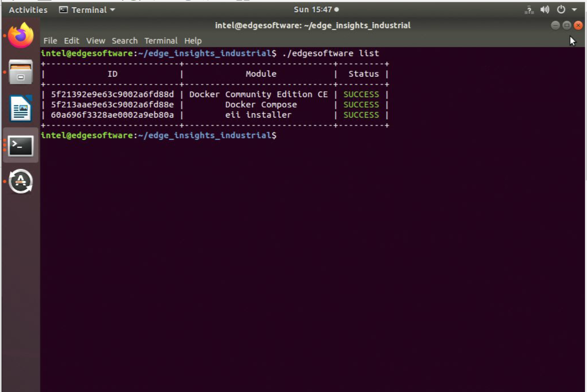Open Software Updater from the dock
Screen dimensions: 587x392
[20, 181]
